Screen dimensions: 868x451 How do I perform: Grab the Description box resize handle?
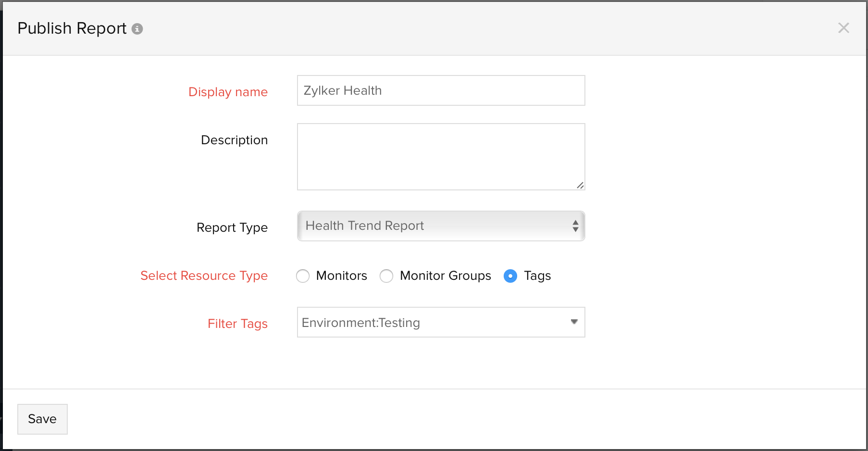pos(580,185)
